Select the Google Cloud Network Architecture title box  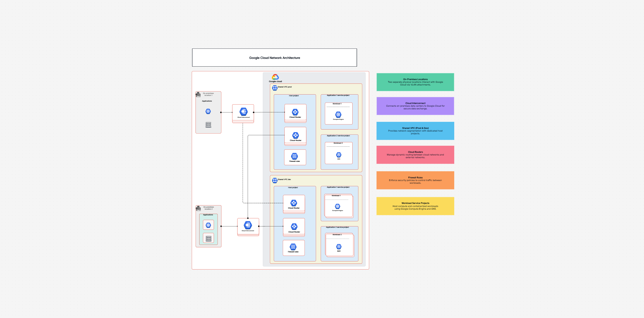tap(275, 58)
